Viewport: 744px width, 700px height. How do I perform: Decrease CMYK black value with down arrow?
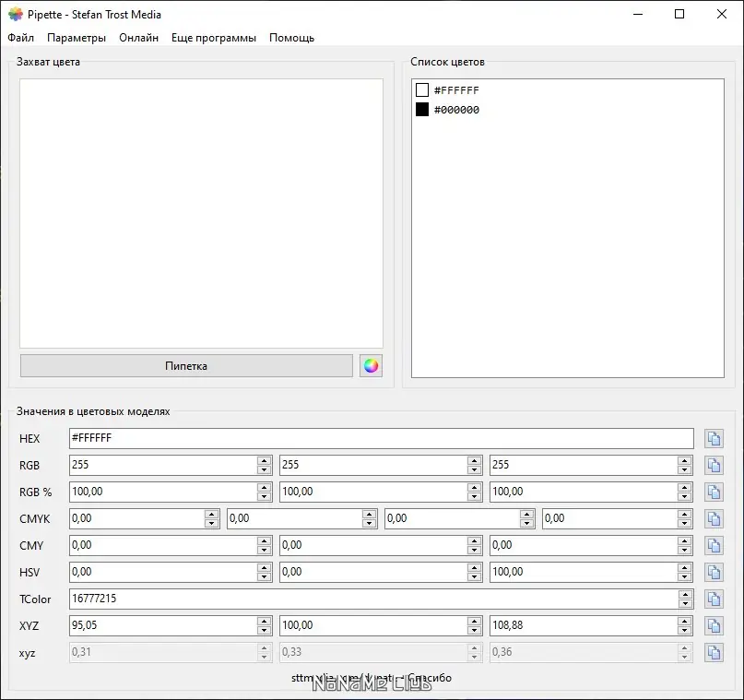[684, 524]
